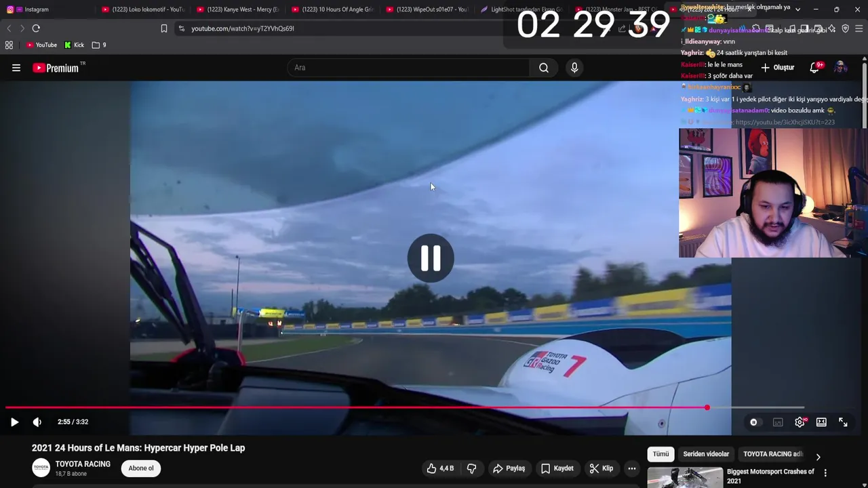The height and width of the screenshot is (488, 868).
Task: Open more actions three-dot menu under video
Action: (631, 468)
